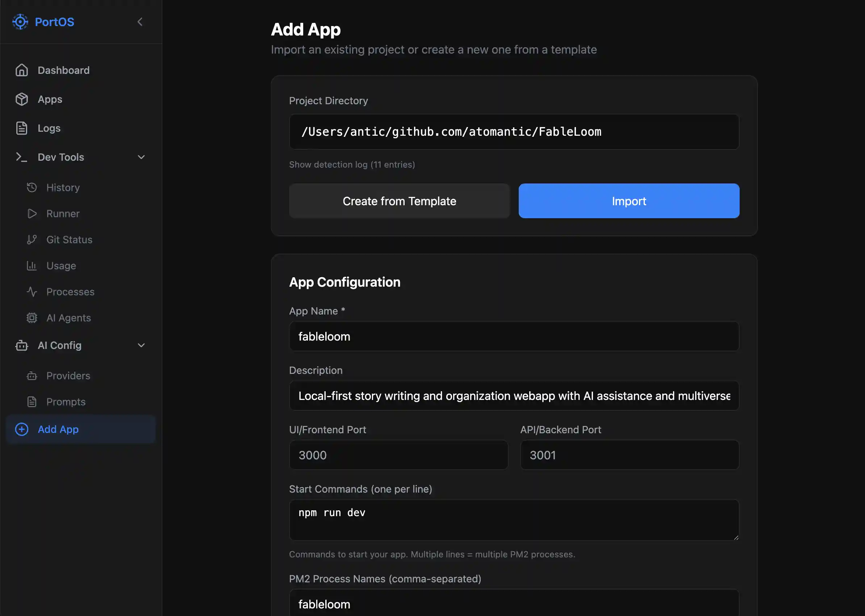The image size is (865, 616).
Task: Open the AI Agents panel
Action: [x=69, y=318]
